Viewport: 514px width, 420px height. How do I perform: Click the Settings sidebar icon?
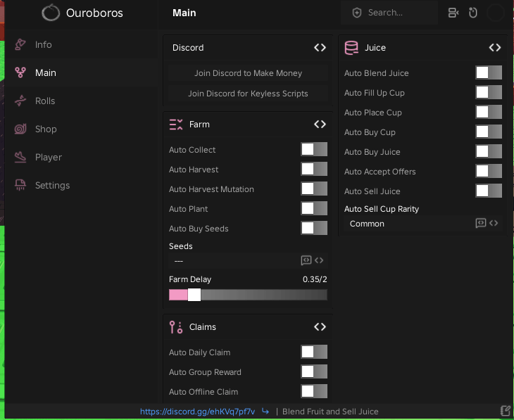pyautogui.click(x=20, y=185)
